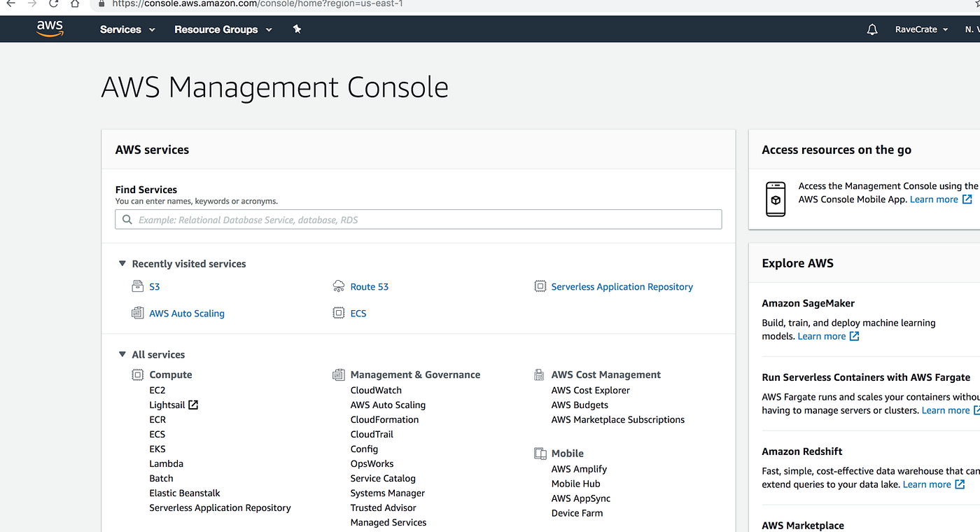This screenshot has width=980, height=532.
Task: Click the Find Services search field
Action: click(x=418, y=219)
